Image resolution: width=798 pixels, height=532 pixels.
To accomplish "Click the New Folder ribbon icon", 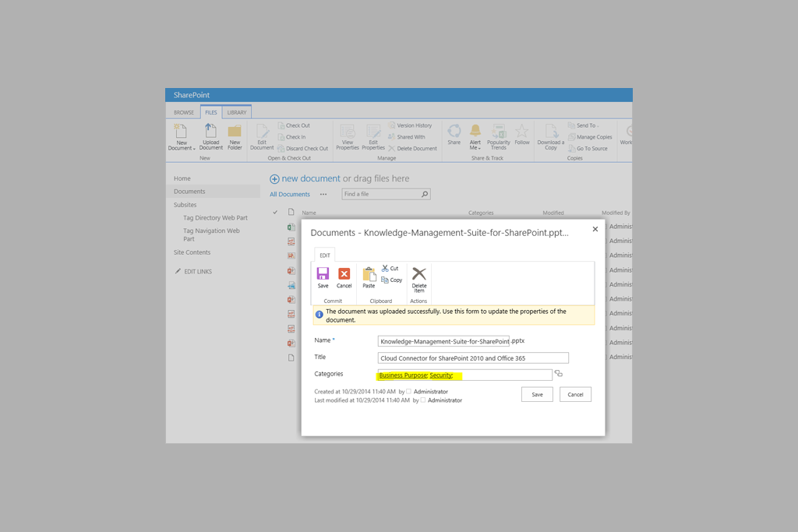I will 235,131.
